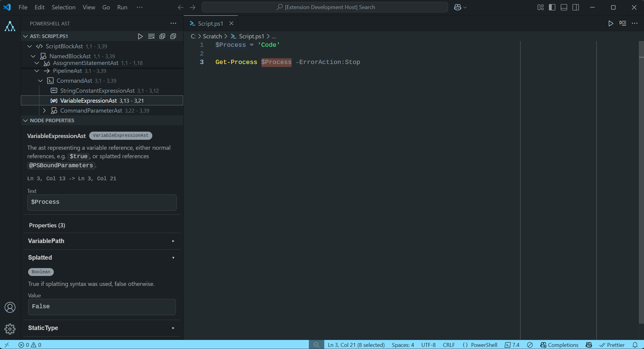The image size is (644, 349).
Task: Collapse the AST: SCRIPT.PS1 section
Action: pyautogui.click(x=26, y=36)
